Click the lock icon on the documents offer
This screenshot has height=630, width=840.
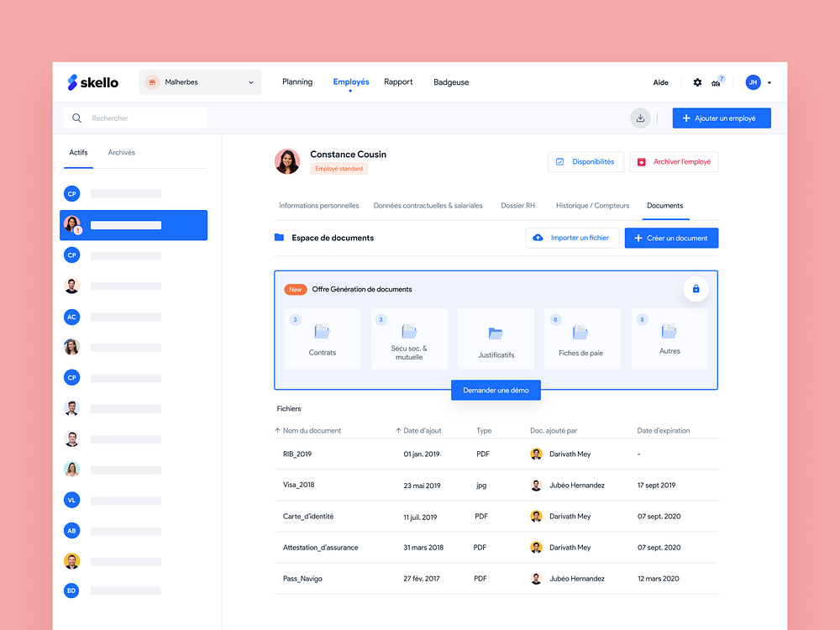tap(696, 289)
